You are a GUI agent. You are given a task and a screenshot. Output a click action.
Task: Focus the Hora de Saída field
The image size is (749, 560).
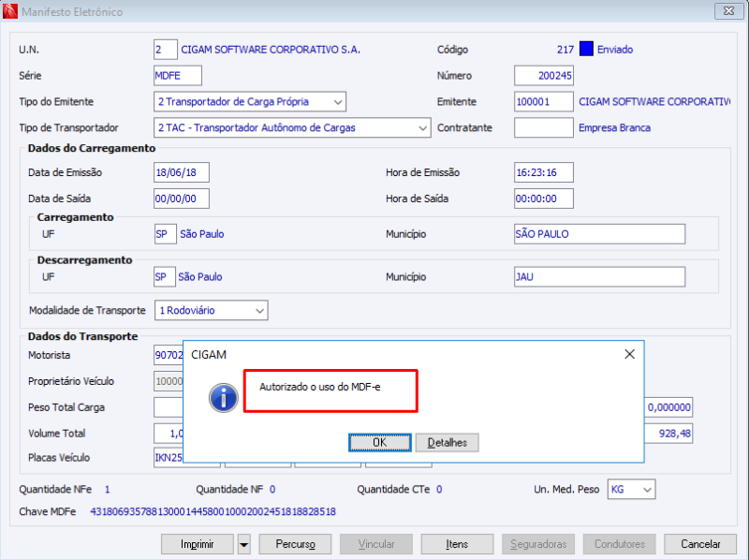(544, 199)
